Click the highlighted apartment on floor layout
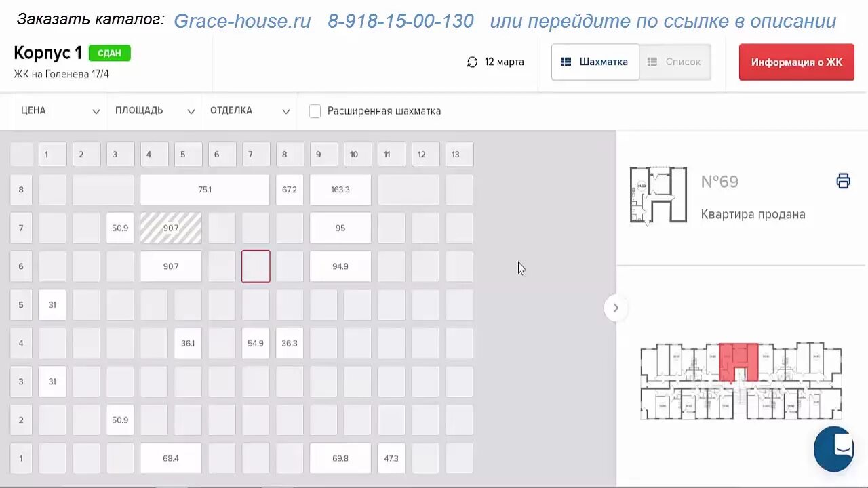Viewport: 868px width, 488px height. [738, 362]
